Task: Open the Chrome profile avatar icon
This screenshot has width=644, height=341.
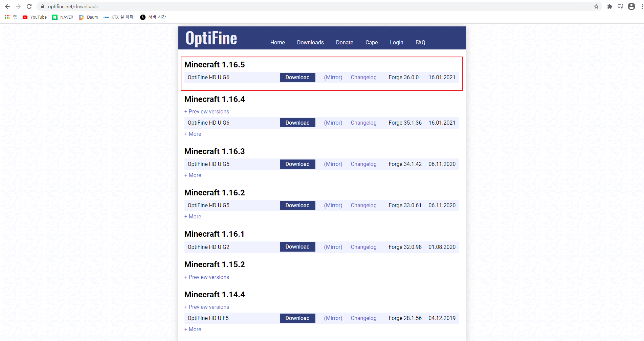Action: point(631,6)
